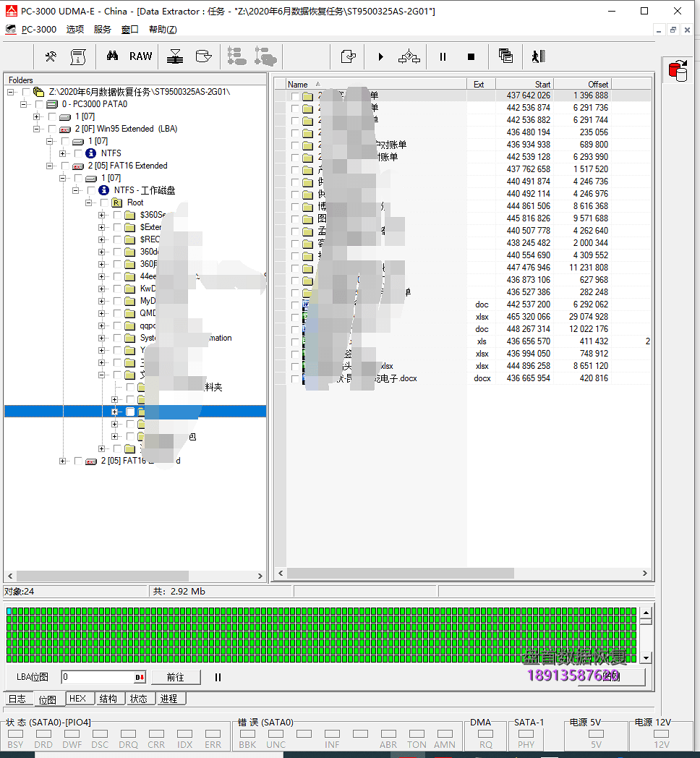Sort the list by Name column header
Viewport: 700px width, 758px height.
click(x=376, y=84)
